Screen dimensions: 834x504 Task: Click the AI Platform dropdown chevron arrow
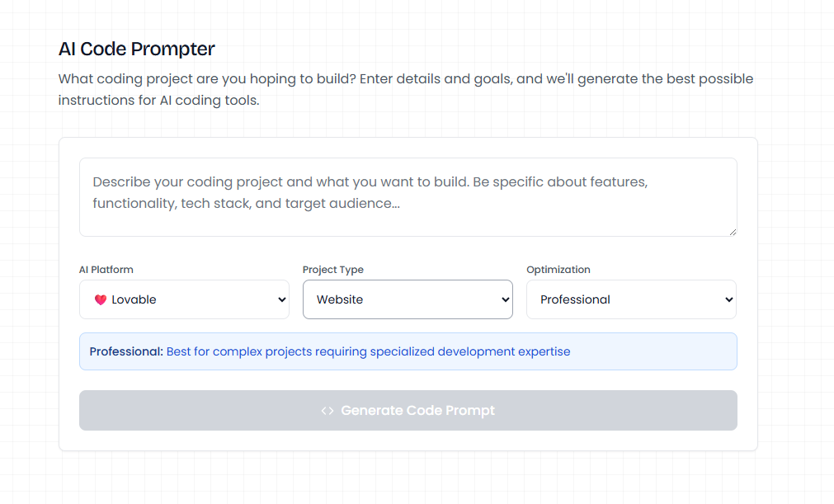(282, 300)
